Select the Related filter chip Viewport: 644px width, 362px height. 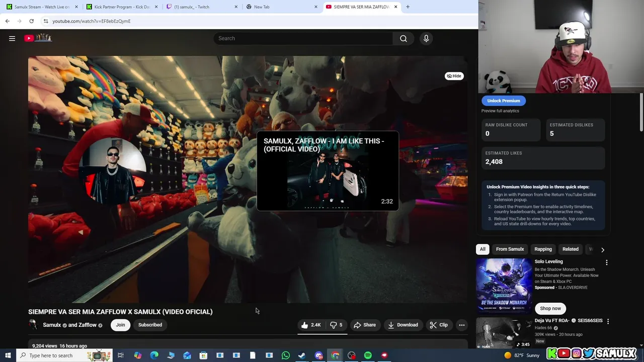(x=570, y=249)
